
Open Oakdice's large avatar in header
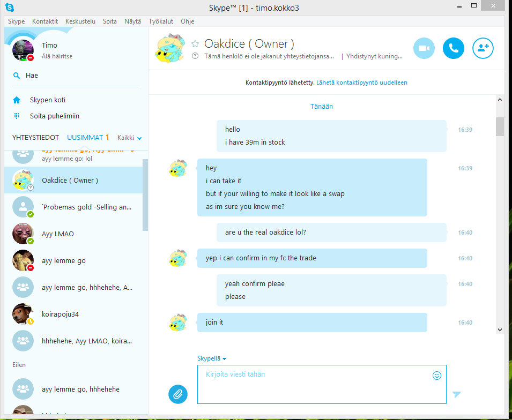click(170, 48)
